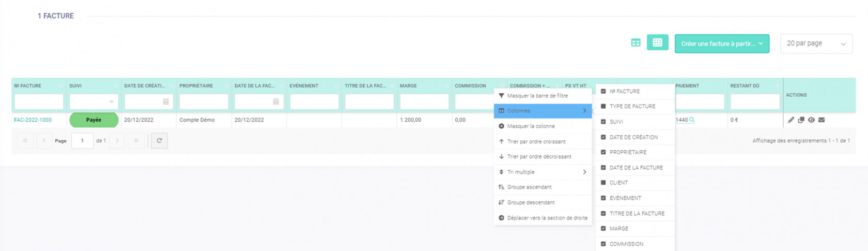The width and height of the screenshot is (868, 251).
Task: Click the duplicate invoice icon in Actions
Action: (801, 120)
